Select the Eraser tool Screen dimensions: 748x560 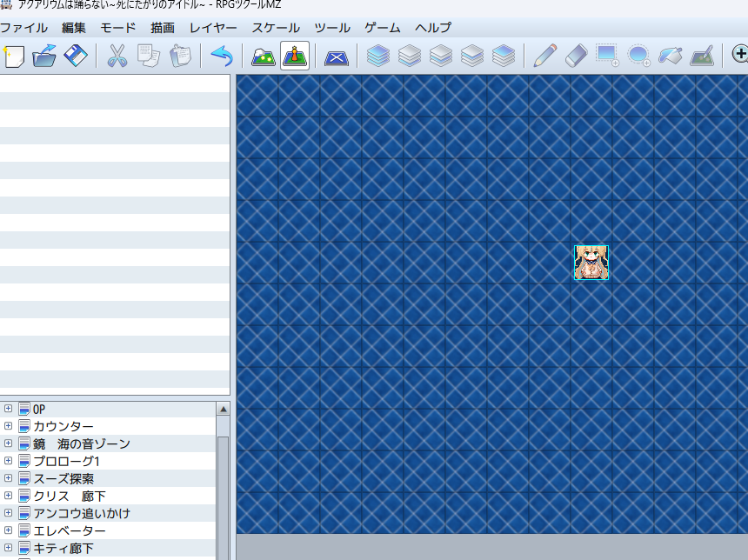tap(577, 57)
